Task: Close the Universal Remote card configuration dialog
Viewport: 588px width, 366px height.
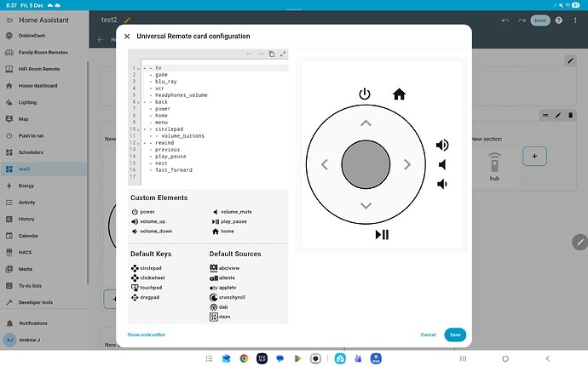Action: 127,37
